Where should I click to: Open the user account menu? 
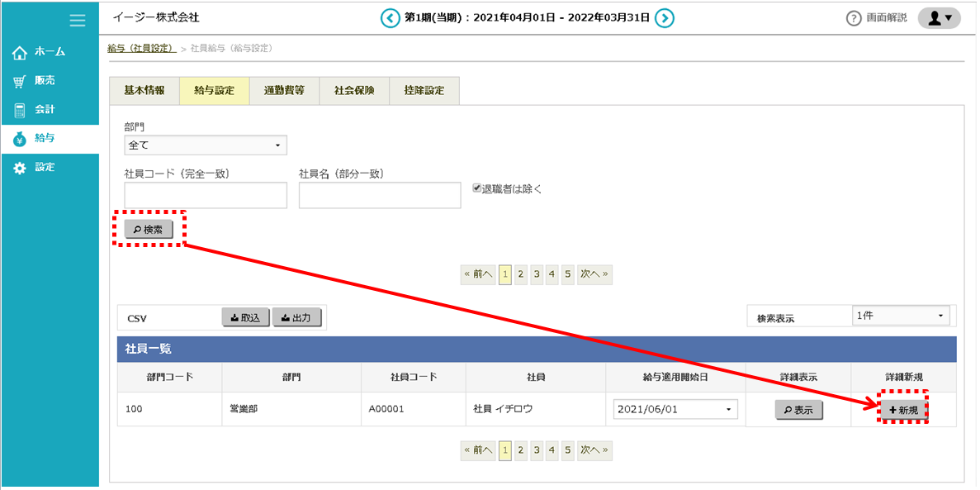(x=939, y=18)
